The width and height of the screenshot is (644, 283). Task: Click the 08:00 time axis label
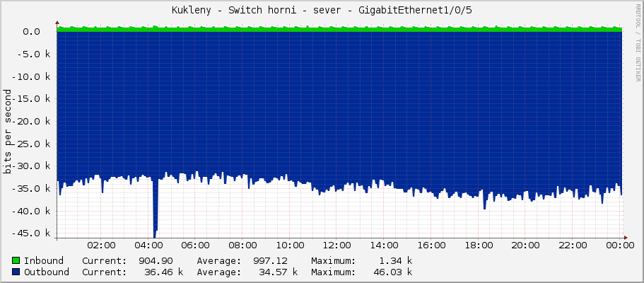coord(242,246)
